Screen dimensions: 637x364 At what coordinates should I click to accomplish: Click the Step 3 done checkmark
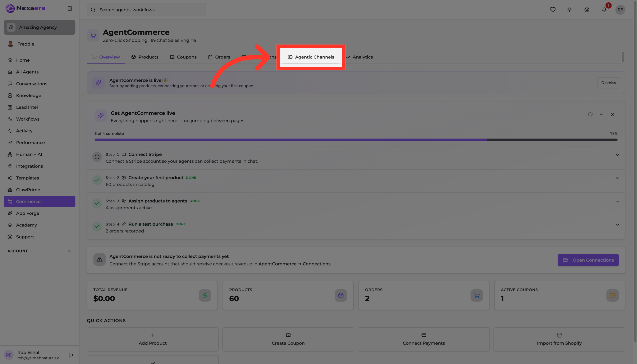(97, 203)
